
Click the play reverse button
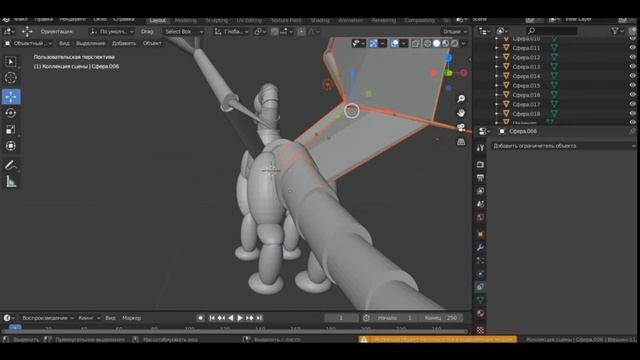[x=231, y=318]
